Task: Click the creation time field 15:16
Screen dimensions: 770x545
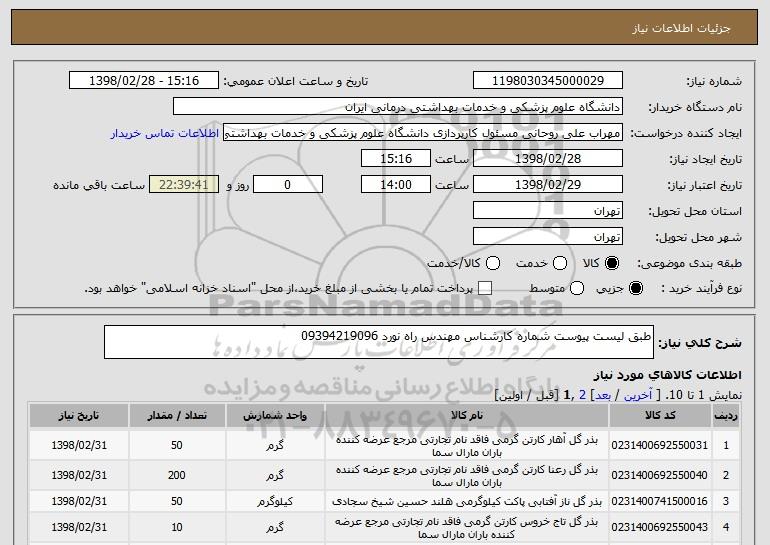Action: pyautogui.click(x=396, y=159)
